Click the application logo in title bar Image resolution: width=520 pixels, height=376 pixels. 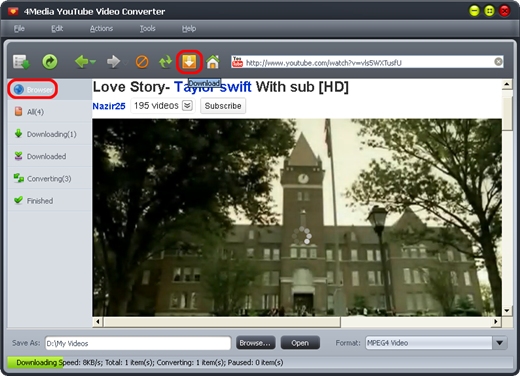point(13,11)
